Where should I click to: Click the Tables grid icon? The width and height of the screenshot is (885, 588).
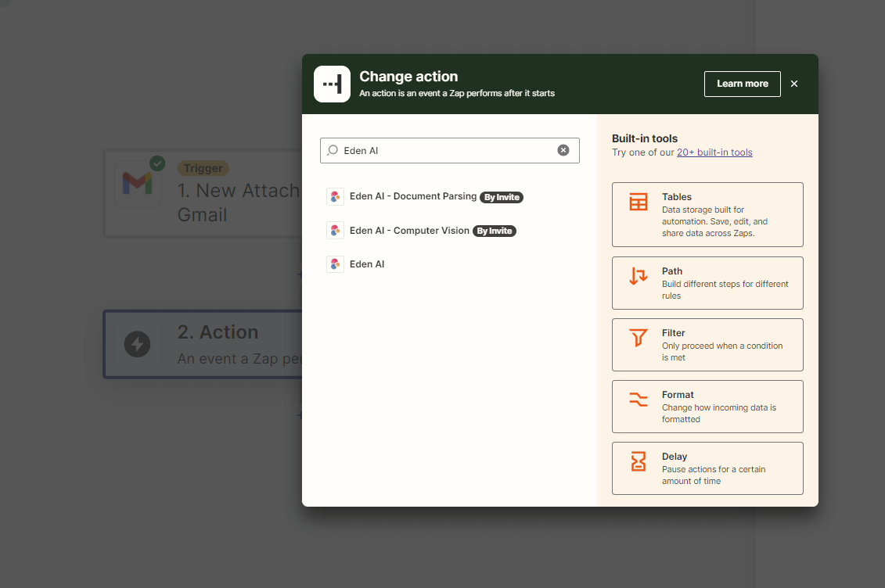click(x=639, y=202)
